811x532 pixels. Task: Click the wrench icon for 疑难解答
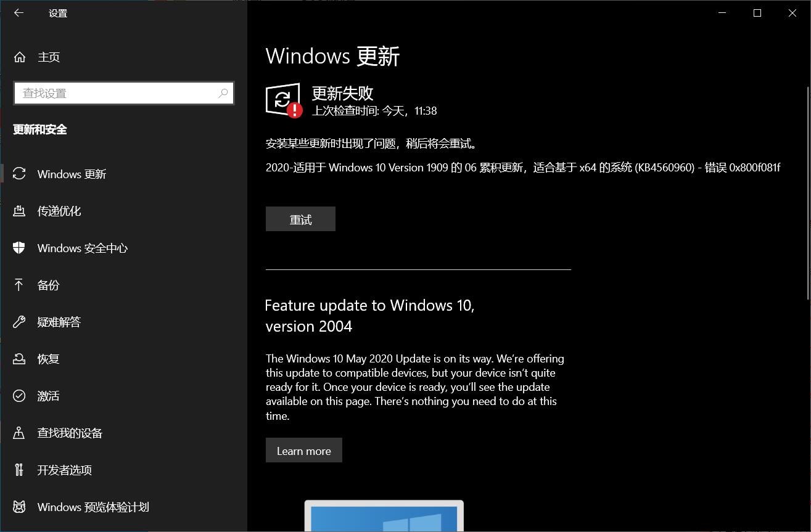[x=19, y=322]
